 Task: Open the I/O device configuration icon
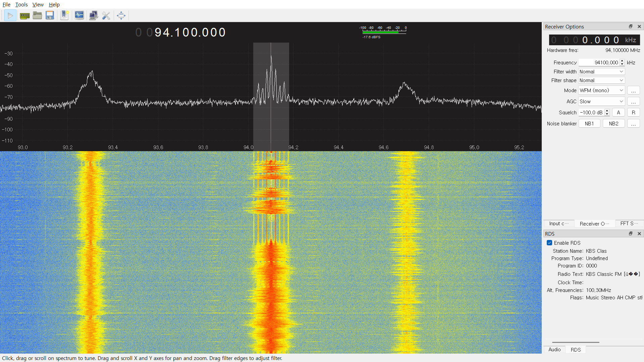tap(24, 15)
